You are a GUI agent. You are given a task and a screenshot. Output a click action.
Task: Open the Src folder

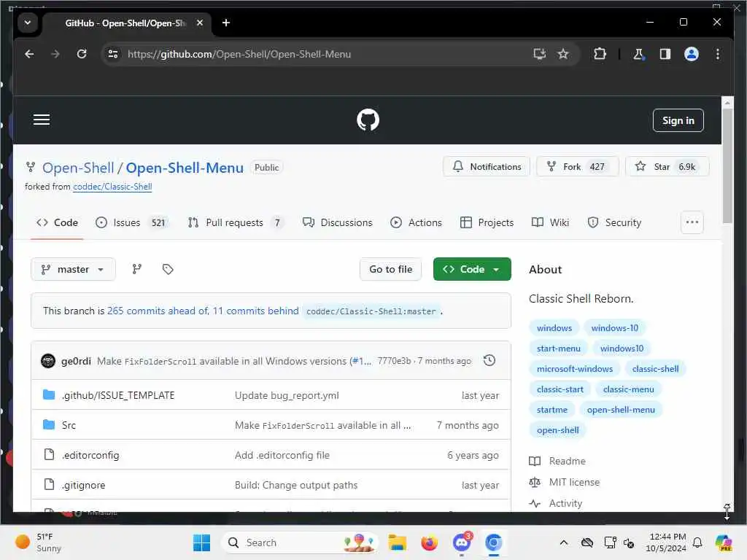click(x=69, y=425)
